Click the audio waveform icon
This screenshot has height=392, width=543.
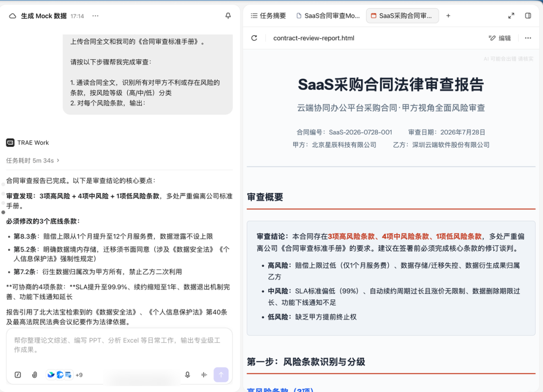(204, 375)
